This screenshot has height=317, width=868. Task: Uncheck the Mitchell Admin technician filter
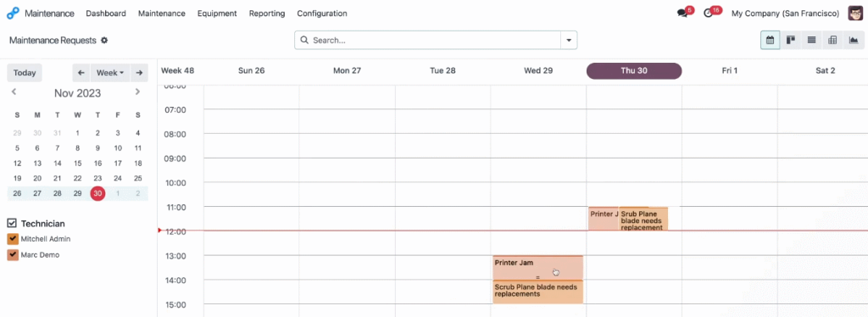point(13,239)
